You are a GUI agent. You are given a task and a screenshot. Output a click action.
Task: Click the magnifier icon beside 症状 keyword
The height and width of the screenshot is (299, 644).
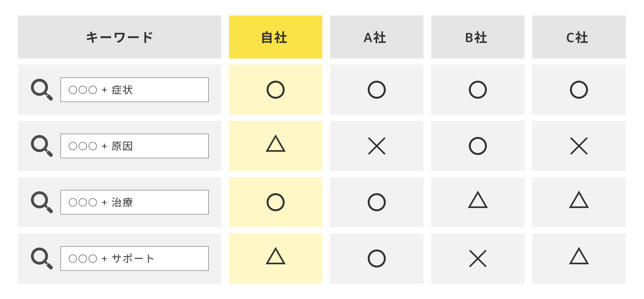click(42, 90)
